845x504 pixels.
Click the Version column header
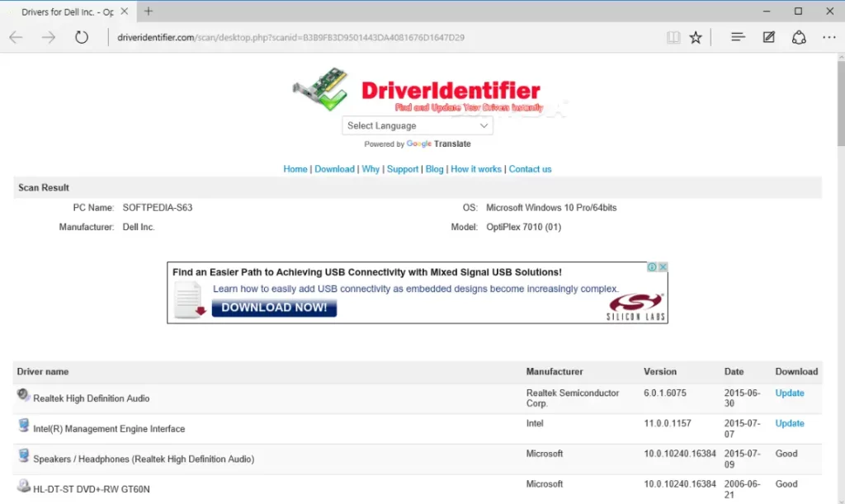tap(659, 371)
